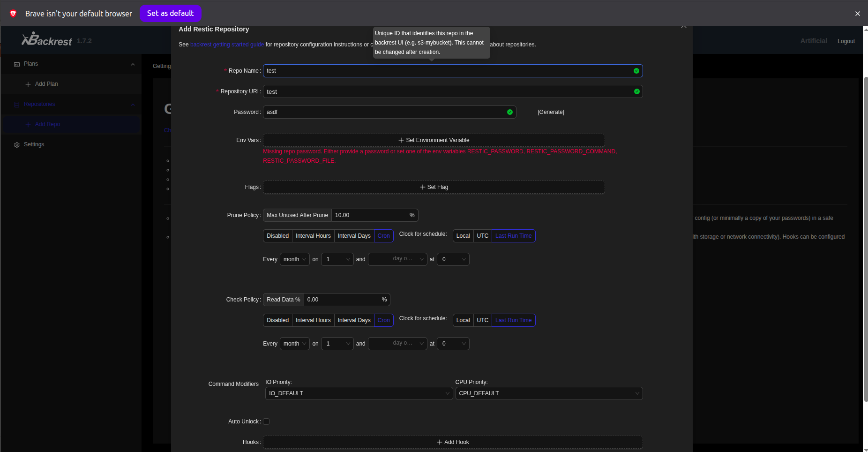Open the CPU Priority dropdown
Viewport: 868px width, 452px height.
pyautogui.click(x=549, y=393)
